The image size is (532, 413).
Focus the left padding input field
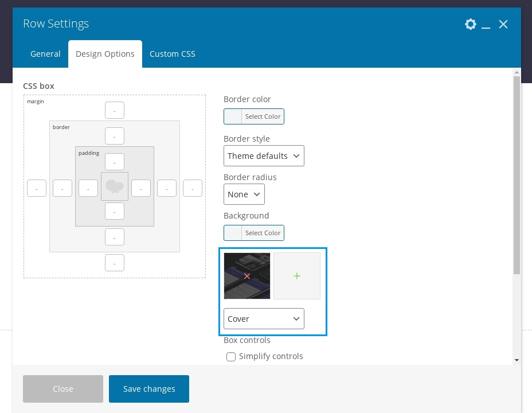click(88, 188)
